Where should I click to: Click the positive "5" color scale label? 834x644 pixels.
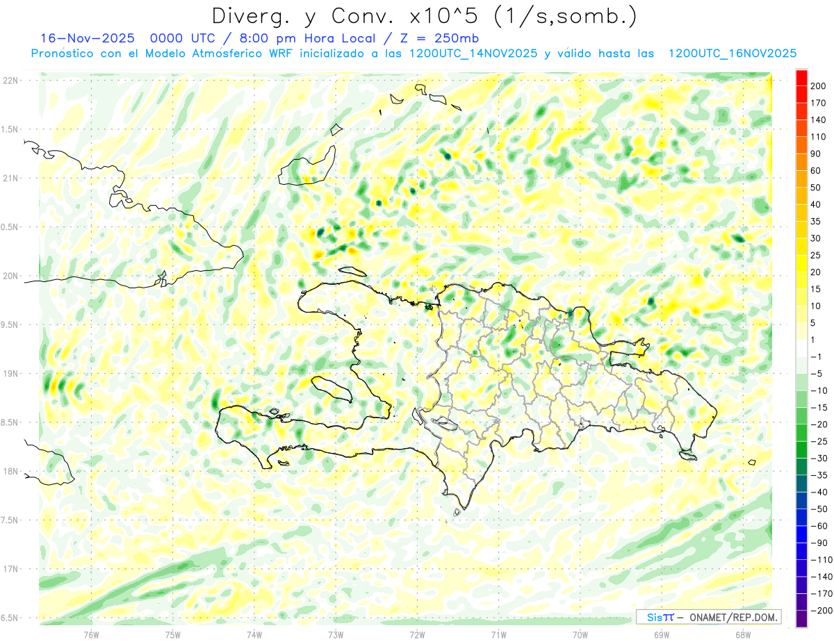tap(814, 322)
